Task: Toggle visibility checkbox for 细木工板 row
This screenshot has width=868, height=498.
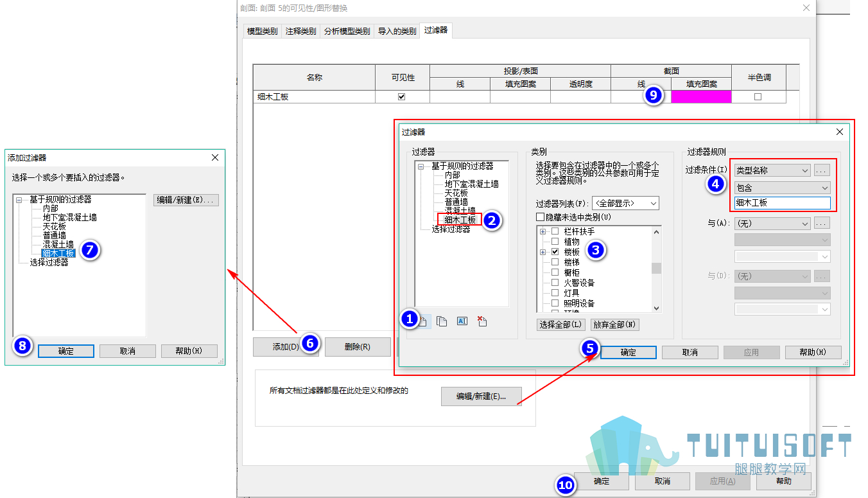Action: pos(402,97)
